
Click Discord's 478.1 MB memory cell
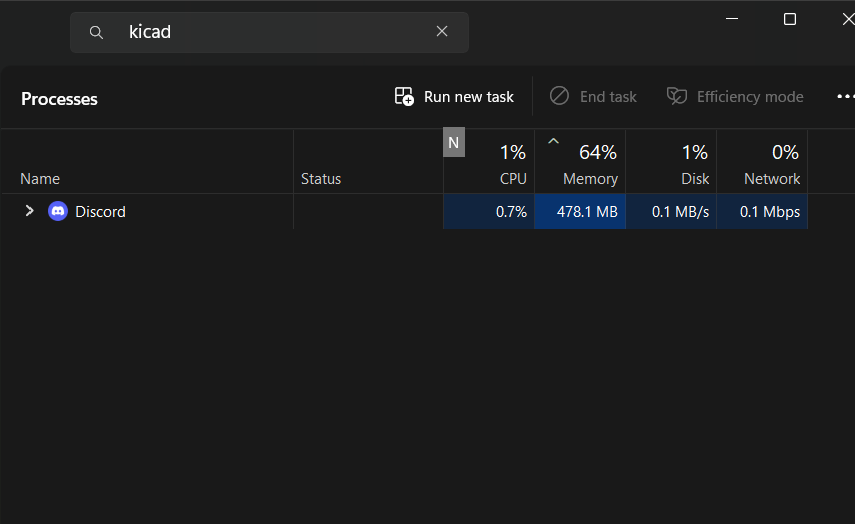[580, 212]
